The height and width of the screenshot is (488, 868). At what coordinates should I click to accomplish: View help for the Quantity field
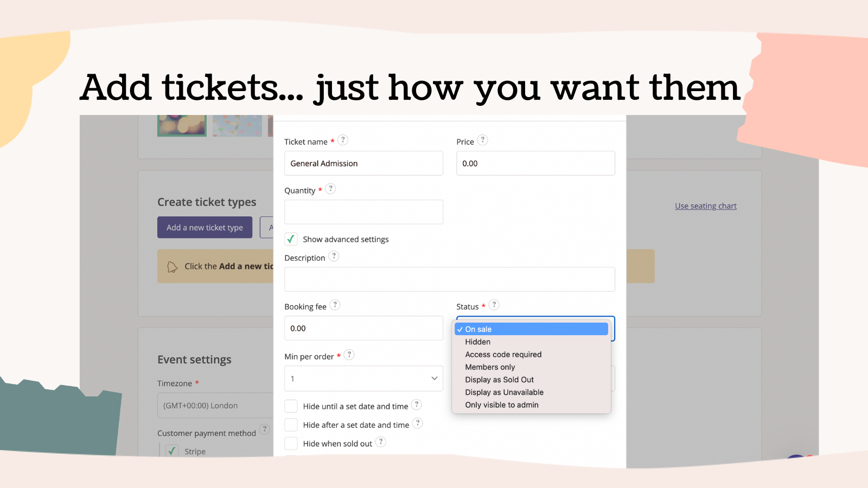331,189
